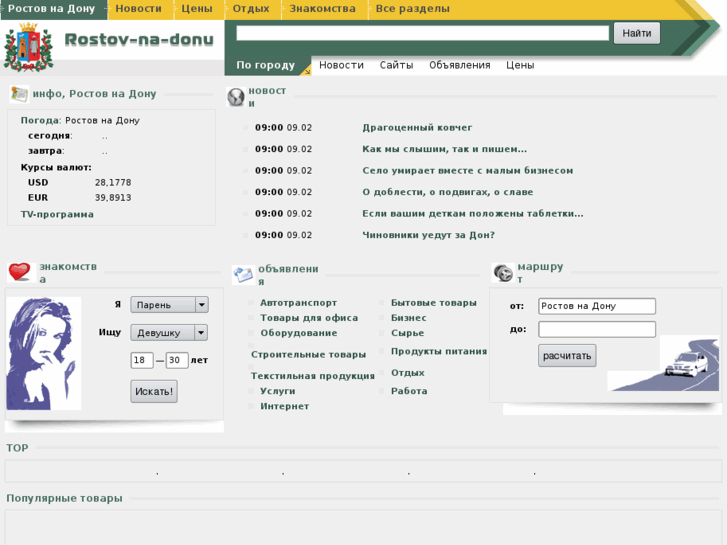Open the 'Ищу' dropdown showing Девушку

pyautogui.click(x=169, y=333)
